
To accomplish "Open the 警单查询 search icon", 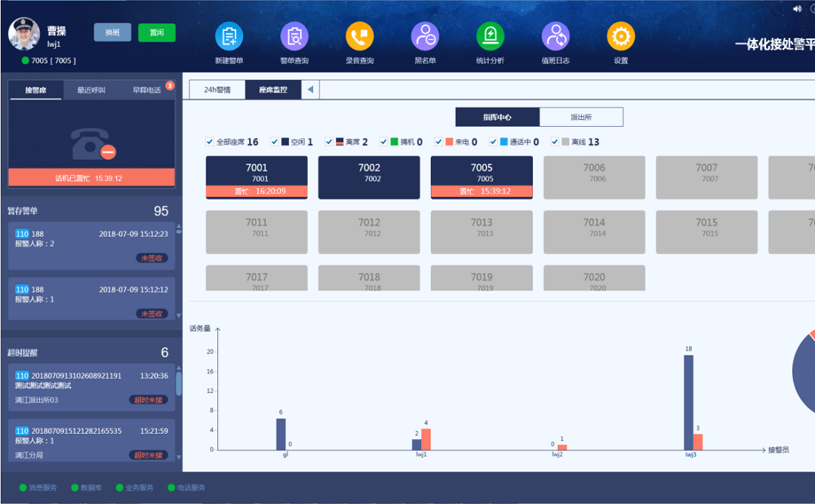I will [x=294, y=36].
